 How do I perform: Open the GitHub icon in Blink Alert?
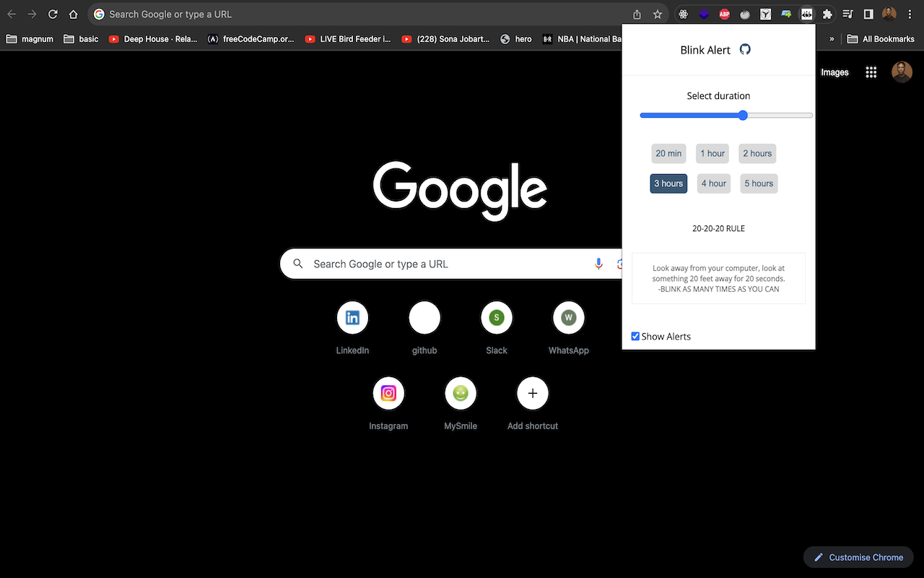tap(745, 50)
